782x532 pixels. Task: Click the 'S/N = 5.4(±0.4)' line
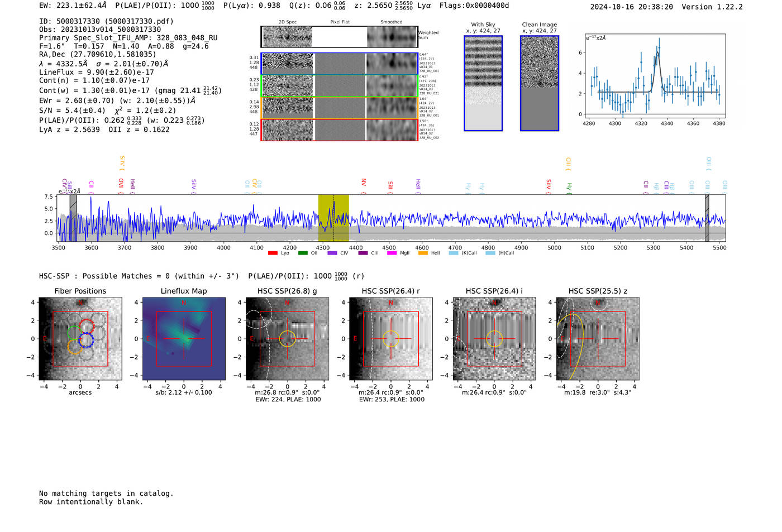(x=72, y=111)
